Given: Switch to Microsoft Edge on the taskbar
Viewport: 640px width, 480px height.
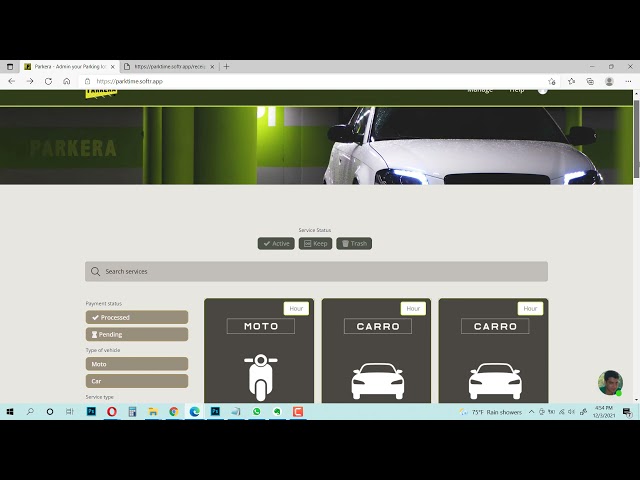Looking at the screenshot, I should 195,411.
